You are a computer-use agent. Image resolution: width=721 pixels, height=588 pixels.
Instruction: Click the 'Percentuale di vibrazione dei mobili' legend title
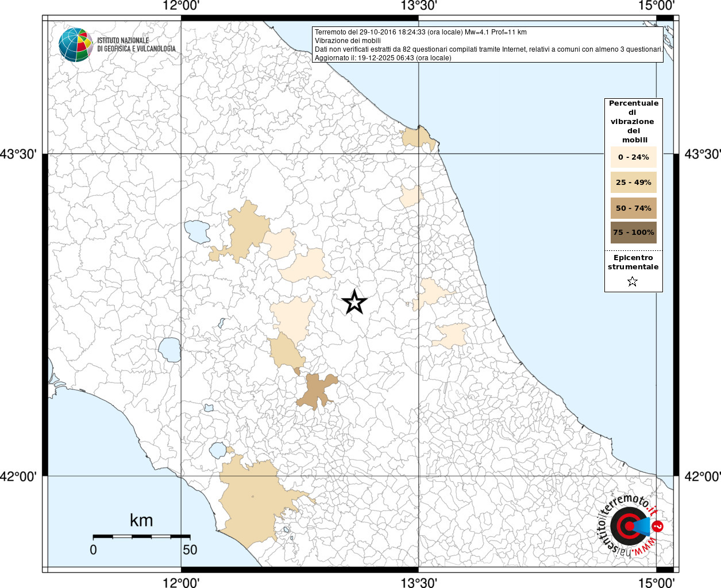click(633, 121)
